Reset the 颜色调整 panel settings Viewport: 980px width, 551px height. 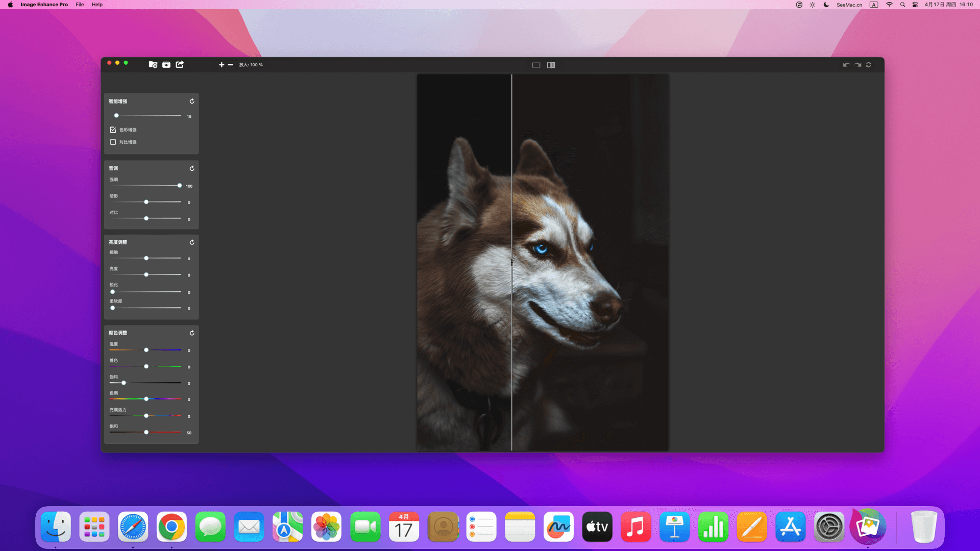192,333
